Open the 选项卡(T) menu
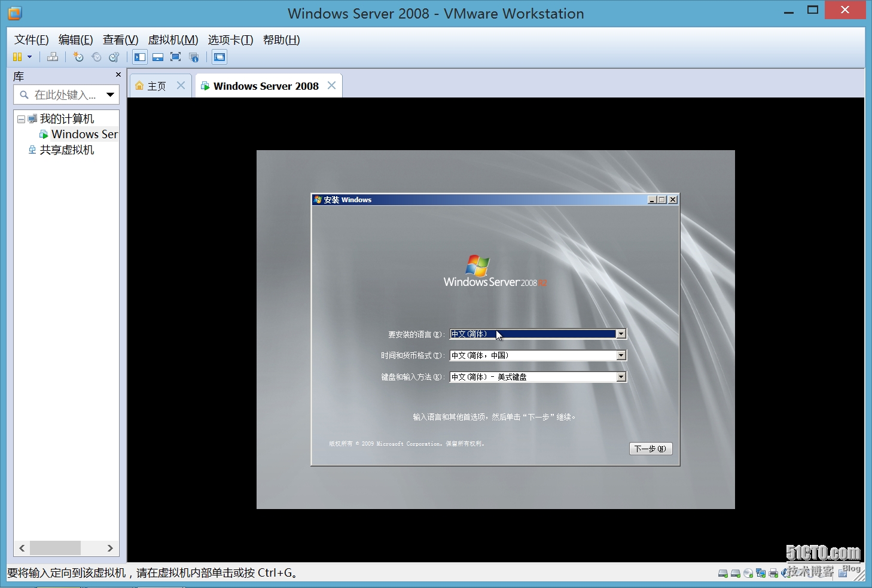Viewport: 872px width, 588px height. (230, 39)
